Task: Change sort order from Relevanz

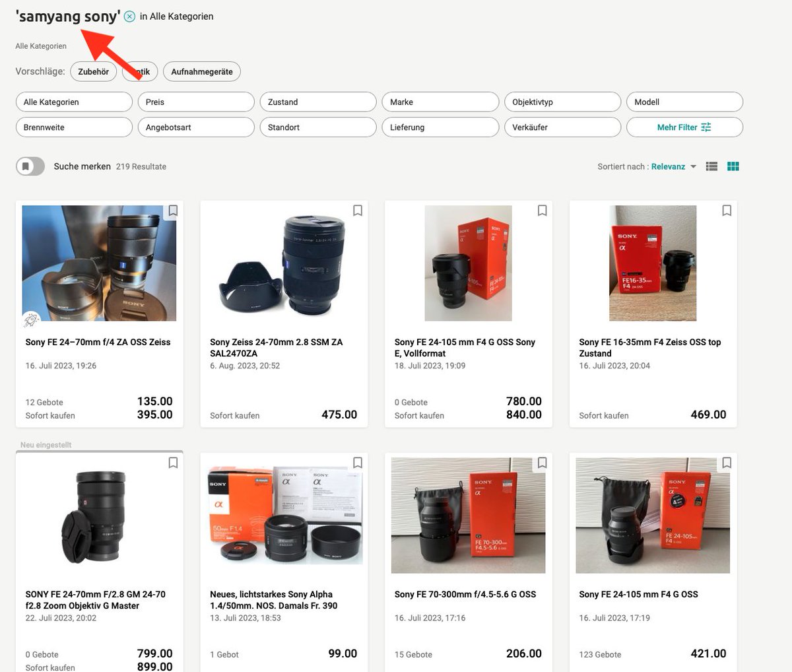Action: tap(674, 166)
